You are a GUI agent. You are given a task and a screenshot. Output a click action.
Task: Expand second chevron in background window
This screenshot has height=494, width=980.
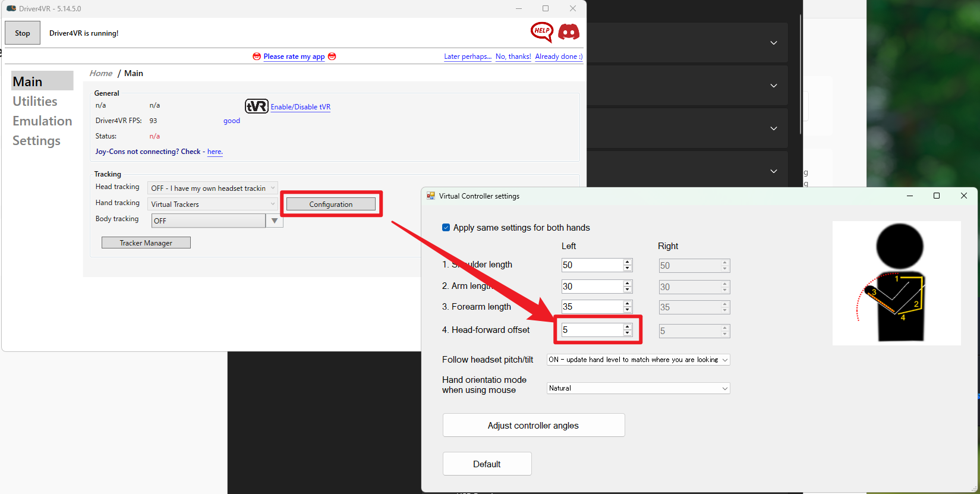[774, 86]
